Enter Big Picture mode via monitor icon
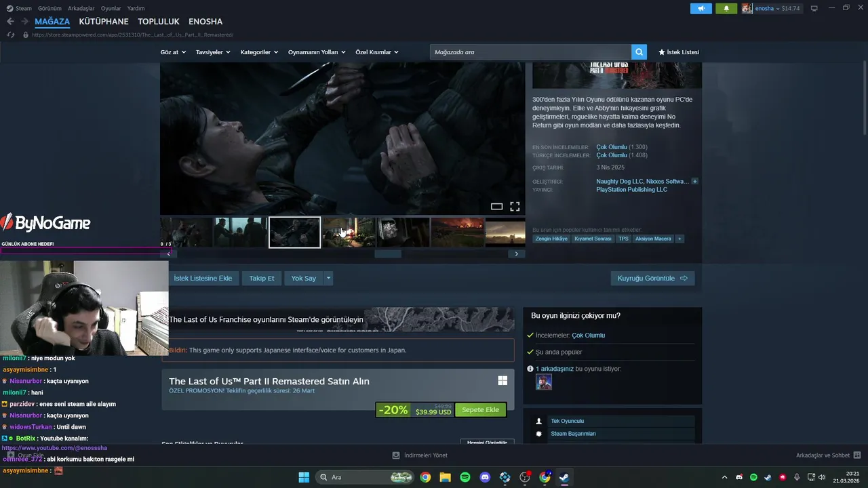The width and height of the screenshot is (868, 488). point(814,8)
